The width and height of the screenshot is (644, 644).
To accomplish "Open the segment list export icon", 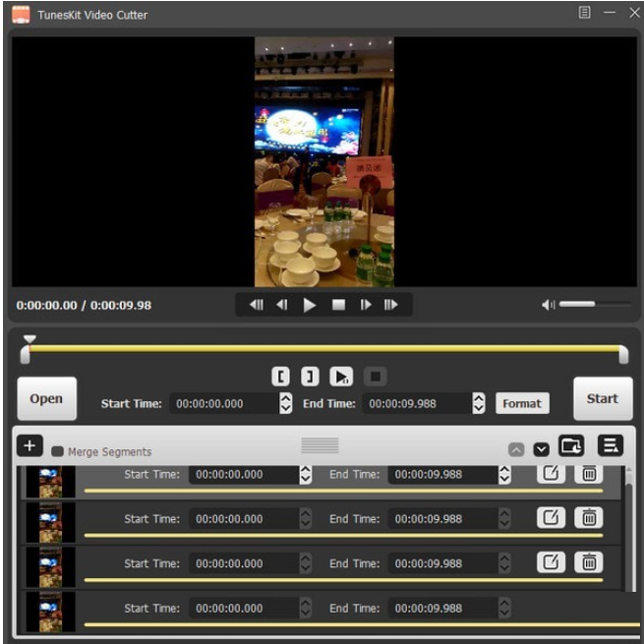I will [x=611, y=445].
